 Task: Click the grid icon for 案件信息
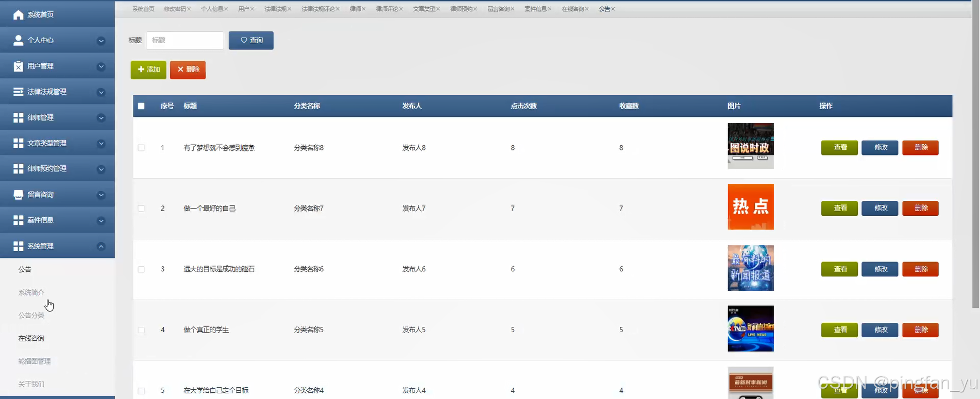point(18,220)
